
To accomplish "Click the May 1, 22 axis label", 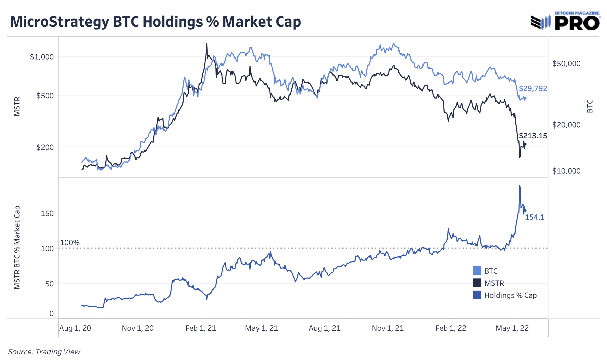I will (x=512, y=328).
